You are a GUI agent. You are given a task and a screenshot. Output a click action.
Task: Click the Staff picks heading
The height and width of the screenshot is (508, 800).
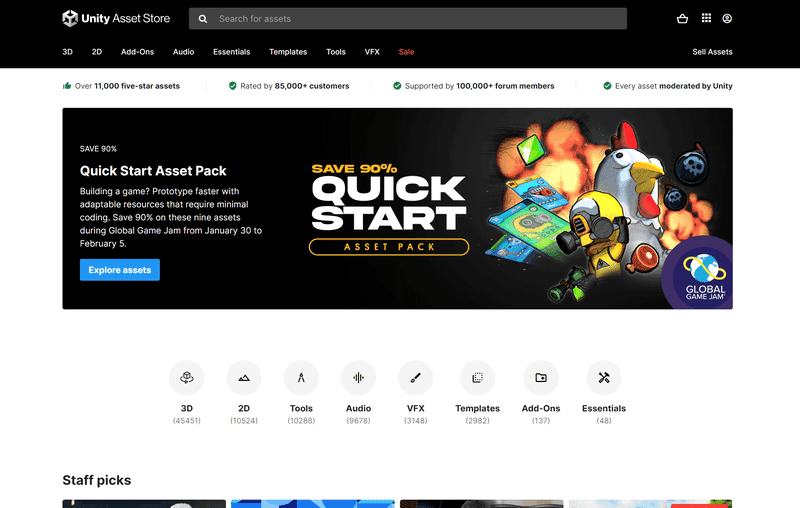click(x=97, y=480)
